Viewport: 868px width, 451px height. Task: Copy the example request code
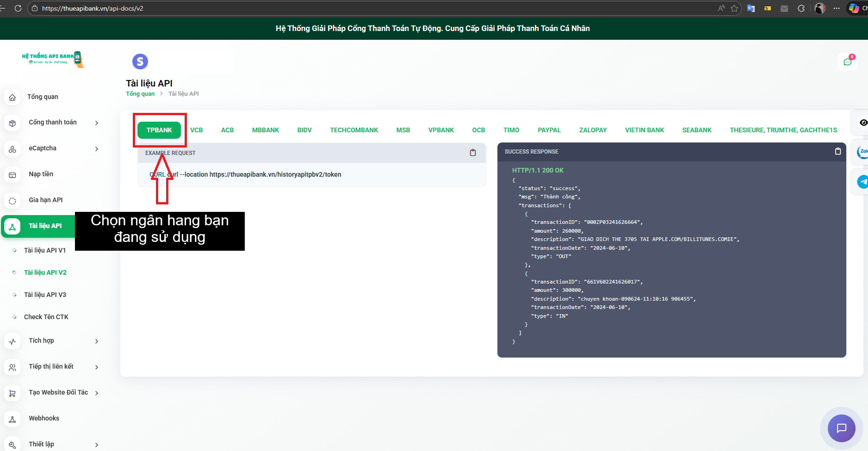[x=472, y=153]
